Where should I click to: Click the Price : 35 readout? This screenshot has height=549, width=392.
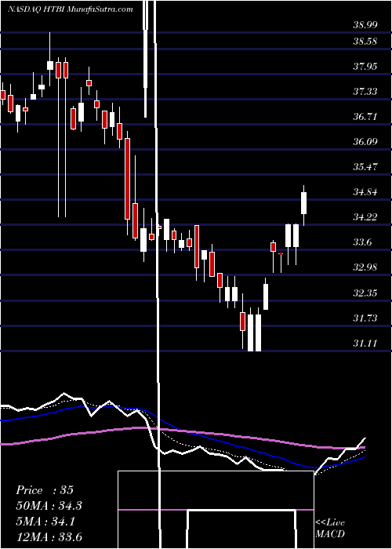(x=45, y=490)
